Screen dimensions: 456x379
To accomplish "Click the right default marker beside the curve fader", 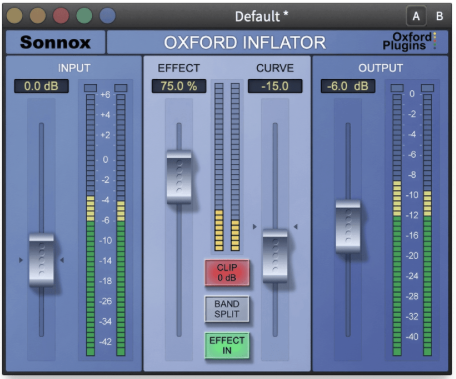I will point(296,227).
